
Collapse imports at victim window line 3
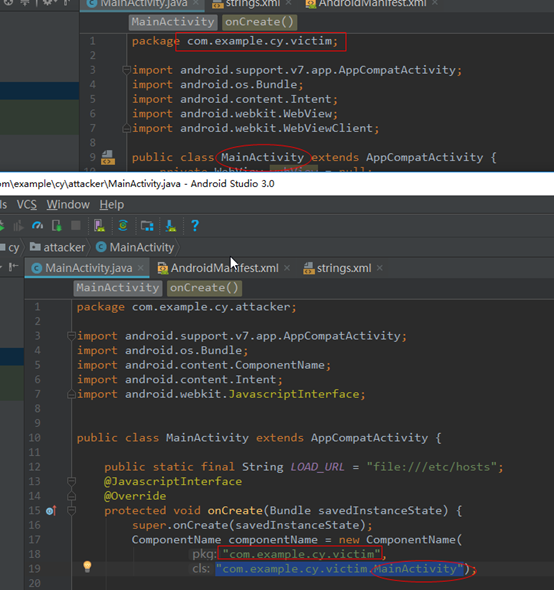[126, 70]
